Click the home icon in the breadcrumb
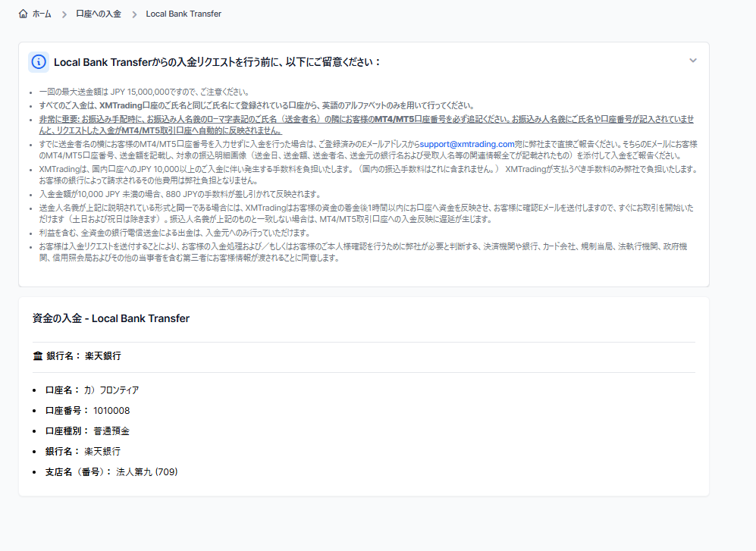This screenshot has height=551, width=756. pyautogui.click(x=22, y=13)
